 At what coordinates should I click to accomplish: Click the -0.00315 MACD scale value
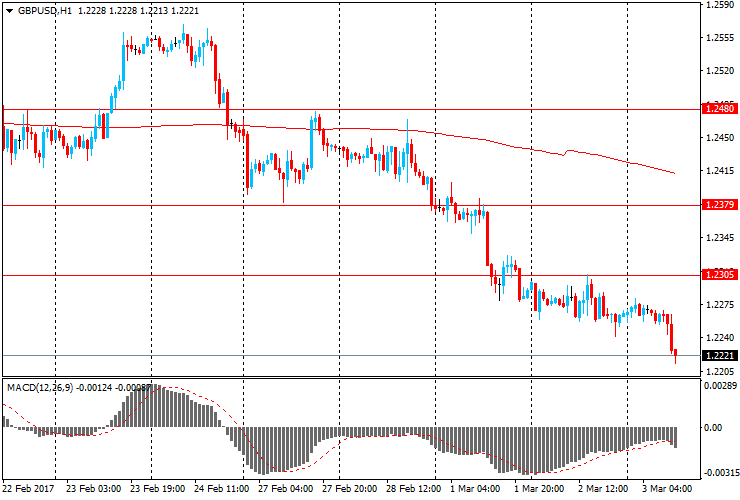720,473
